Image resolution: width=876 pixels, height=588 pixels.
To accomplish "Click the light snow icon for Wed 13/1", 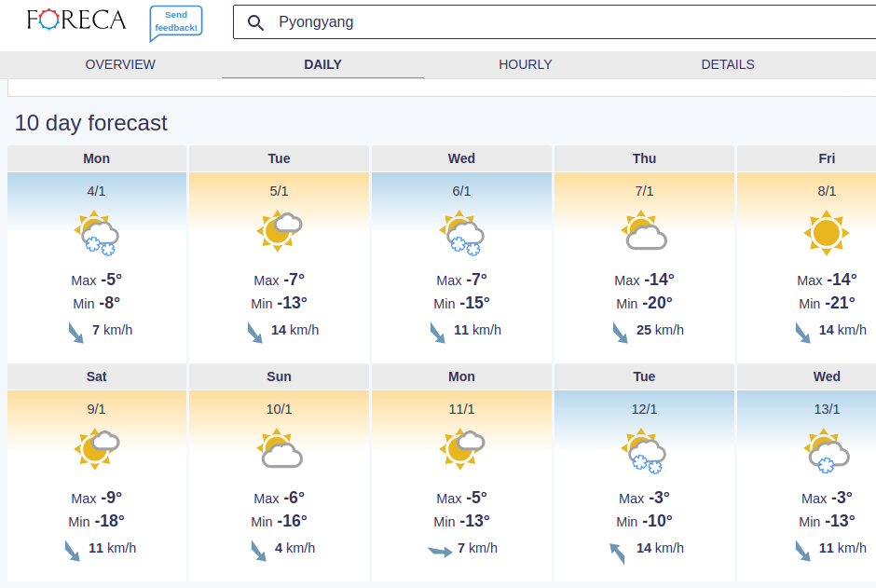I will click(827, 451).
